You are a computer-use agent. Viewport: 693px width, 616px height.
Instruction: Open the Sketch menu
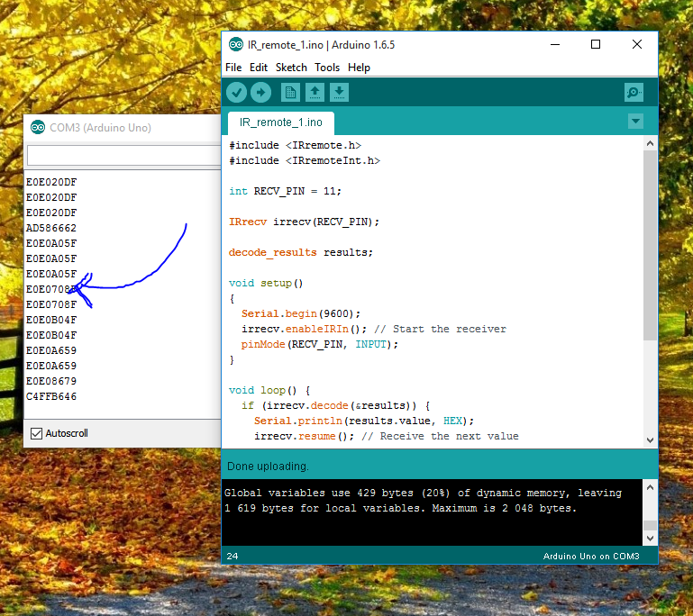pyautogui.click(x=291, y=68)
